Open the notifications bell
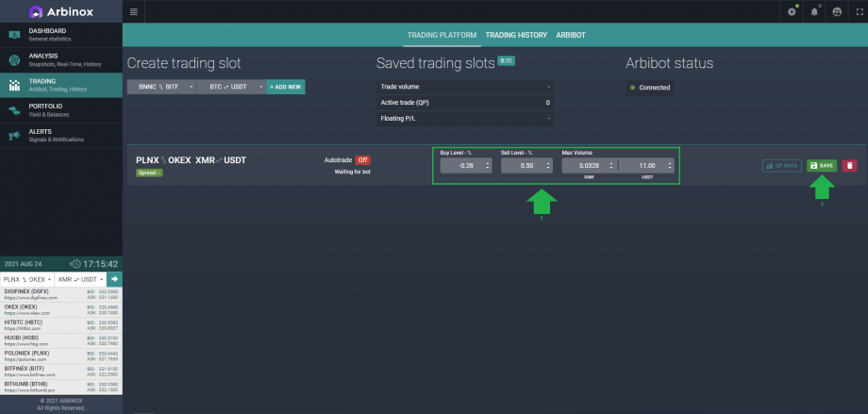Viewport: 868px width, 414px height. coord(814,11)
